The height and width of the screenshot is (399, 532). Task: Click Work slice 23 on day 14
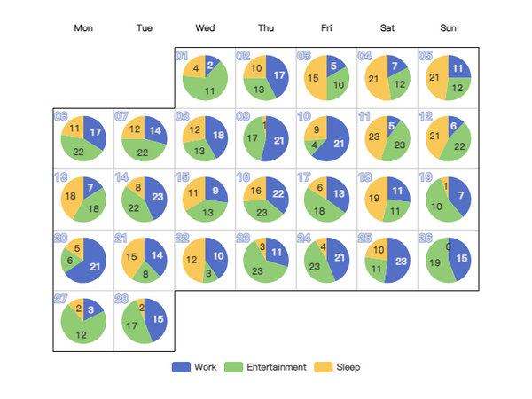158,197
